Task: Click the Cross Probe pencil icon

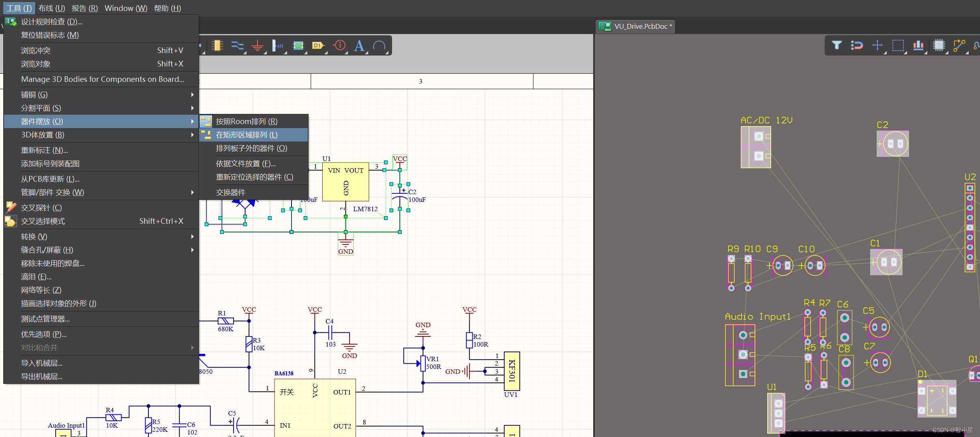Action: tap(11, 208)
